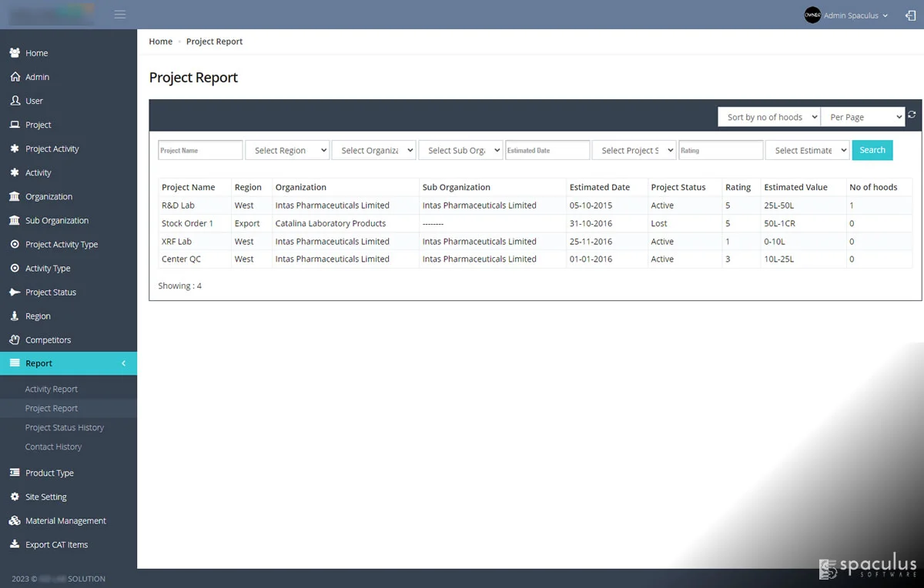924x588 pixels.
Task: Click the Region pin icon
Action: 15,316
